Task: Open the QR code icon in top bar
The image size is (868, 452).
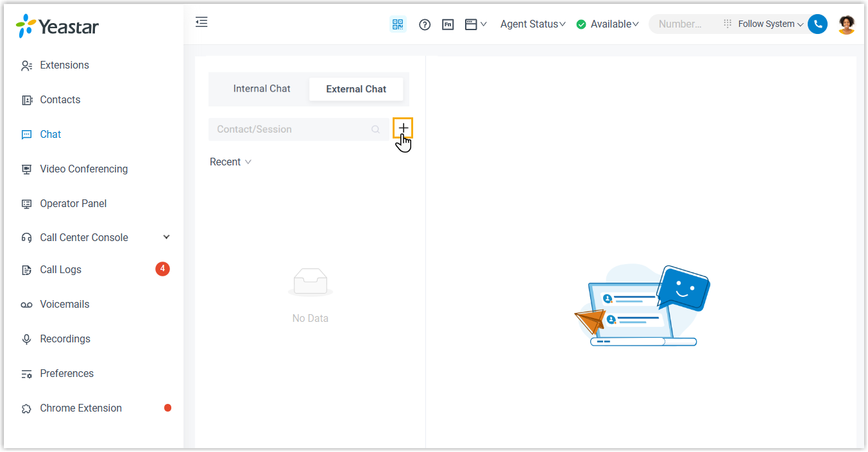Action: click(x=398, y=24)
